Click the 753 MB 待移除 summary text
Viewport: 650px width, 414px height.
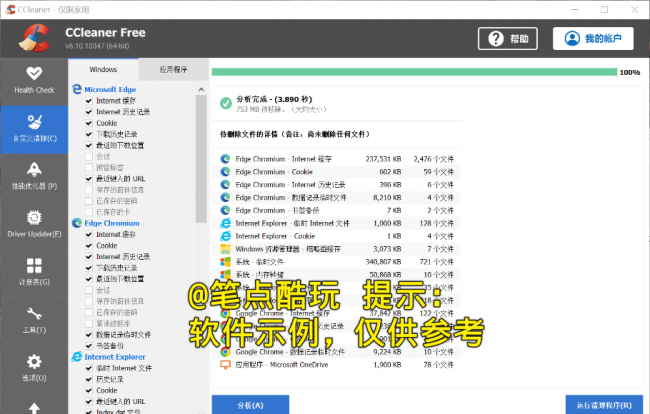pyautogui.click(x=281, y=109)
